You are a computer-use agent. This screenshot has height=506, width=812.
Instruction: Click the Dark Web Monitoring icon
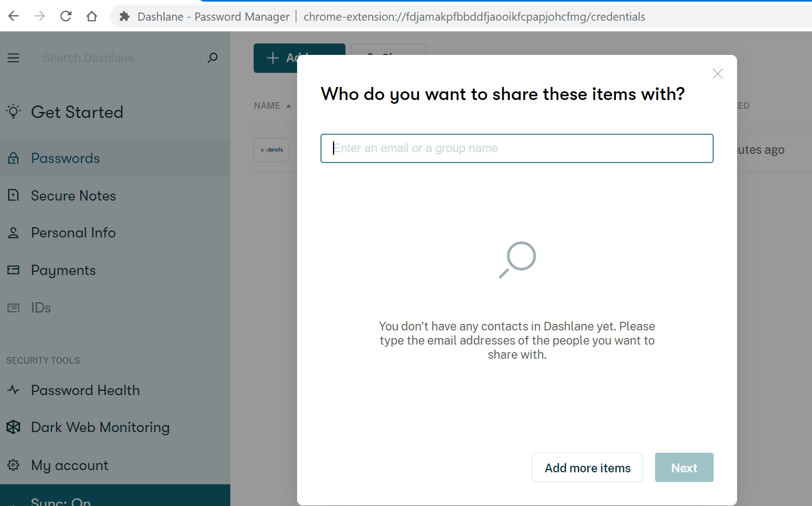13,427
